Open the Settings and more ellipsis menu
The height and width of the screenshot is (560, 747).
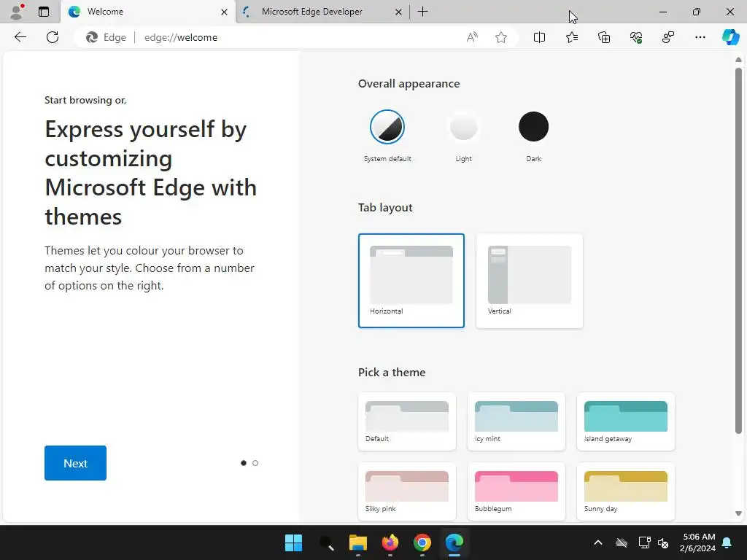tap(700, 37)
